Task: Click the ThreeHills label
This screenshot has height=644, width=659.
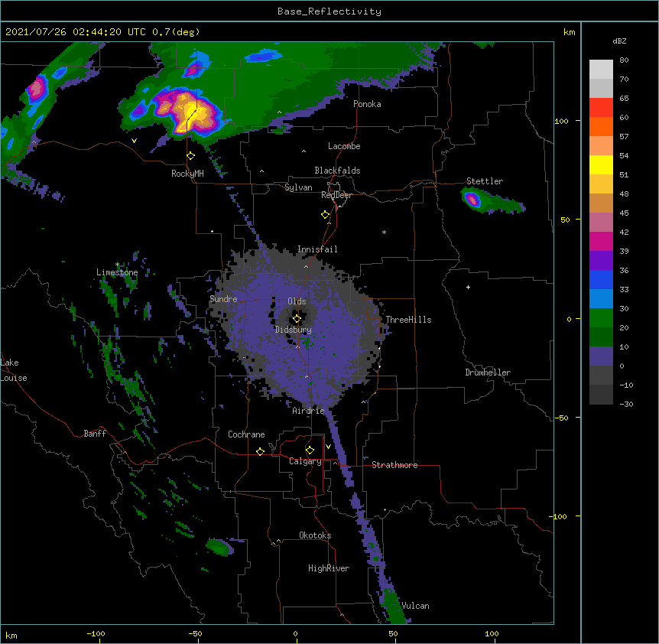Action: 408,320
